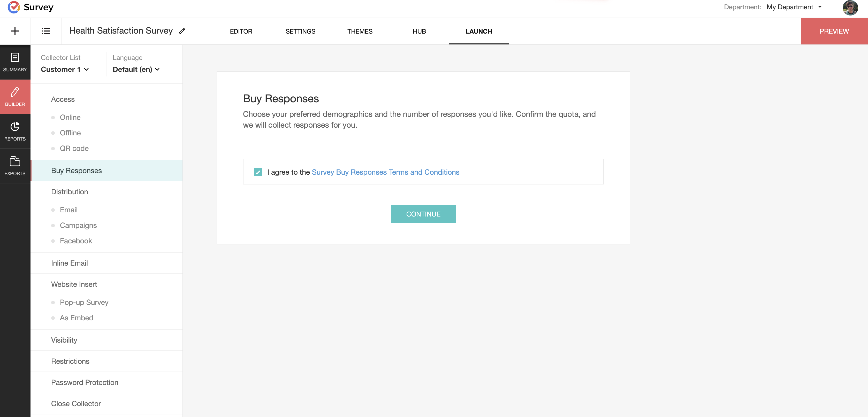This screenshot has width=868, height=417.
Task: Select QR code under Access
Action: click(74, 149)
